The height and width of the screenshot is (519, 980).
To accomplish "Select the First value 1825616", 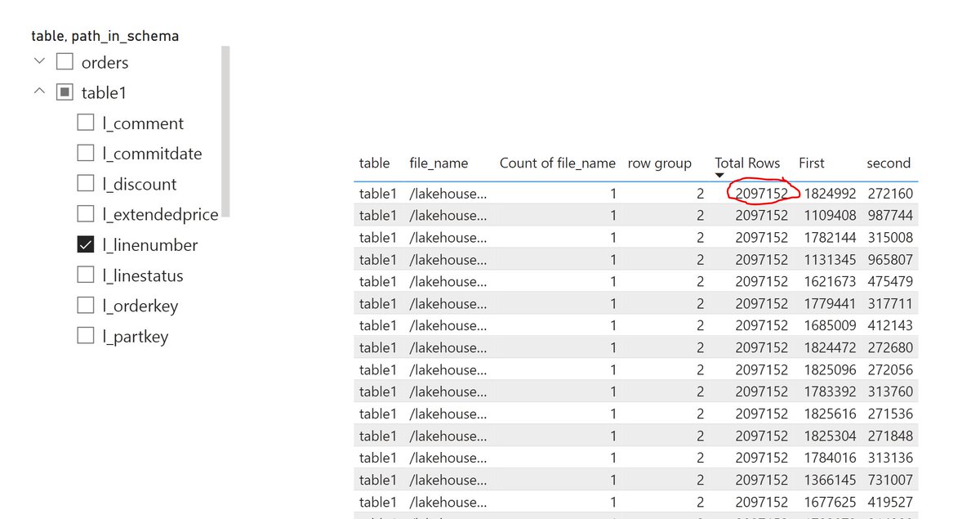I will (830, 414).
